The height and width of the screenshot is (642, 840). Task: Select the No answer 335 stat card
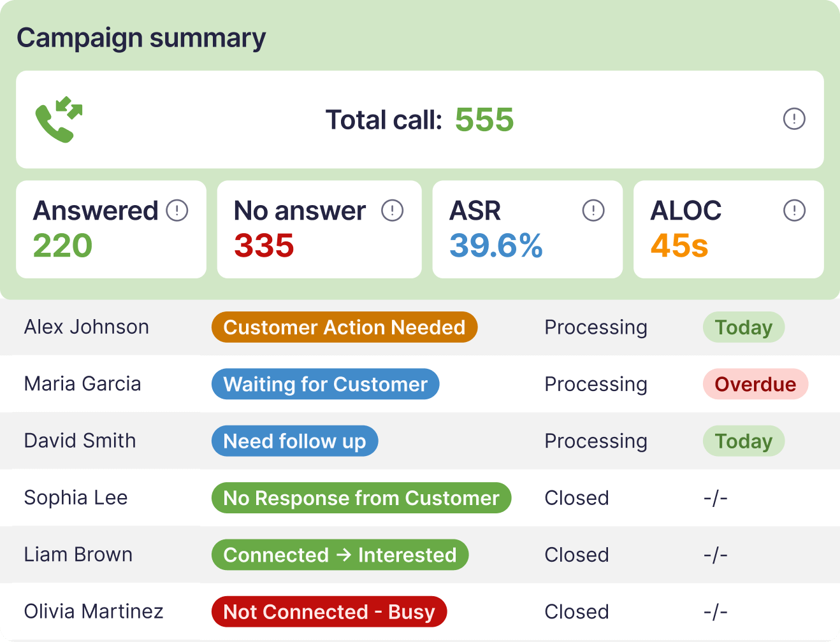click(319, 229)
